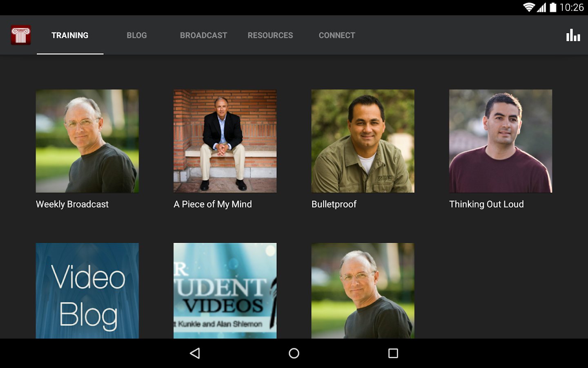Open the CONNECT section

337,35
